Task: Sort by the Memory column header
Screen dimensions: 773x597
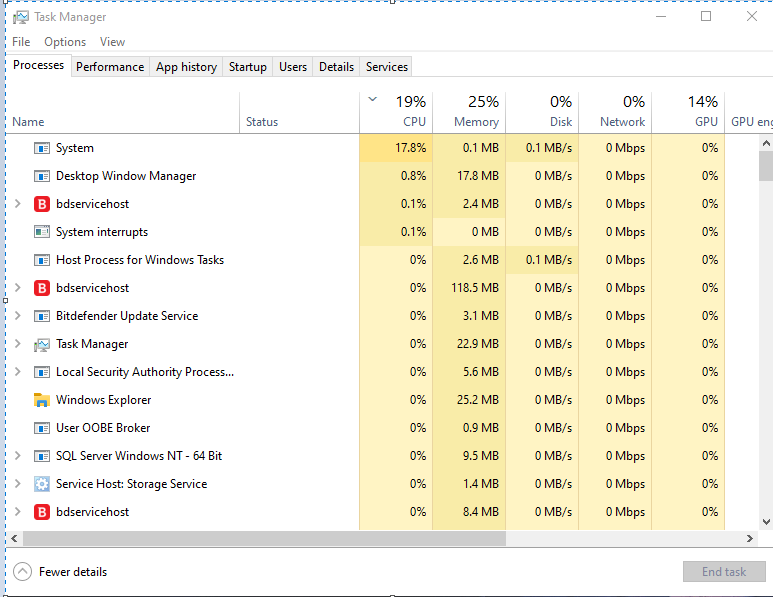Action: click(x=469, y=113)
